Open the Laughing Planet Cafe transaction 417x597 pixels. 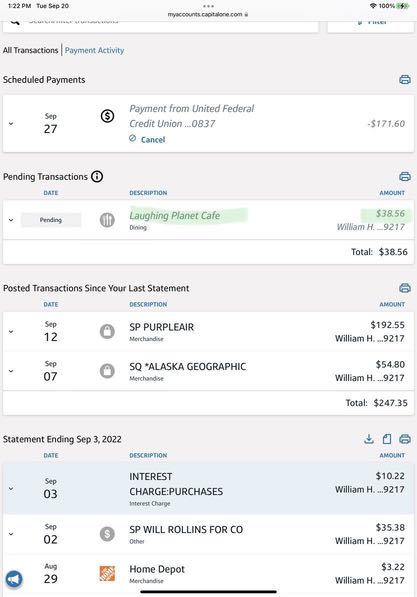click(x=175, y=215)
